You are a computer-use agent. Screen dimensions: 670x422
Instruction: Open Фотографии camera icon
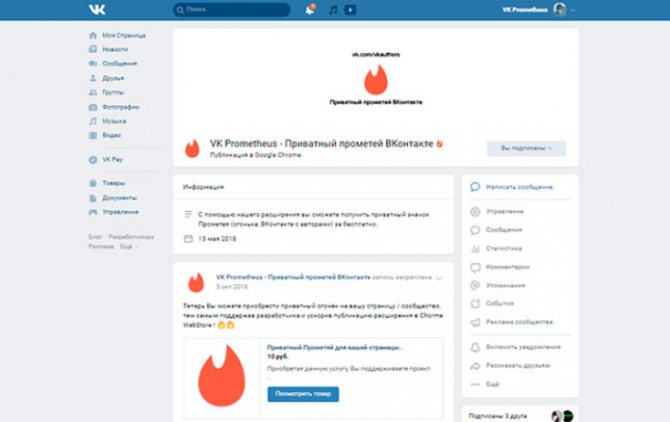(93, 107)
